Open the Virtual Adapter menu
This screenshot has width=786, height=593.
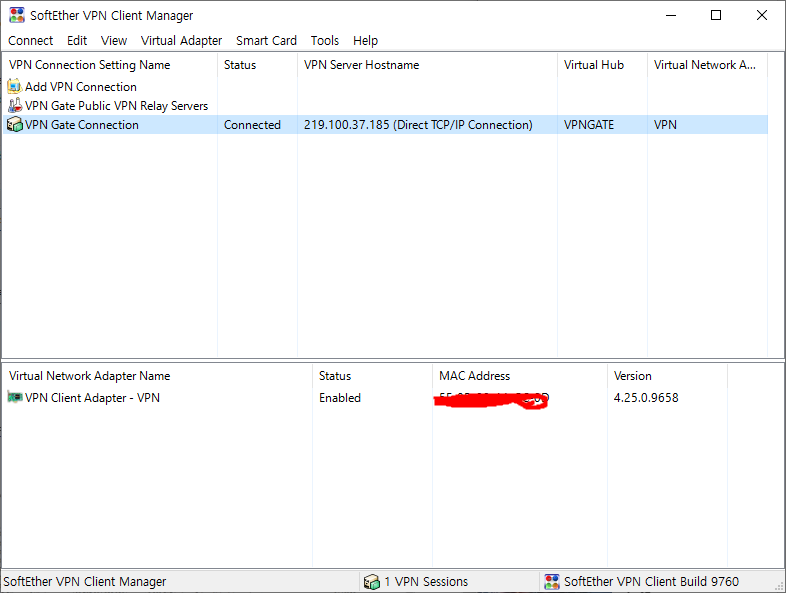click(181, 41)
